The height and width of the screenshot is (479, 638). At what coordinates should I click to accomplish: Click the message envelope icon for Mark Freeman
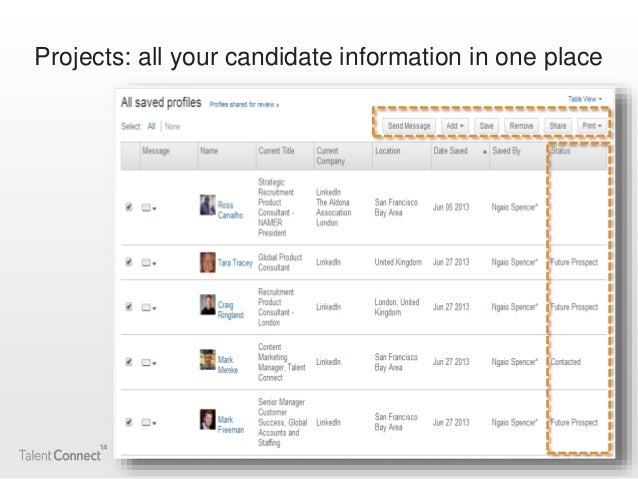click(146, 422)
